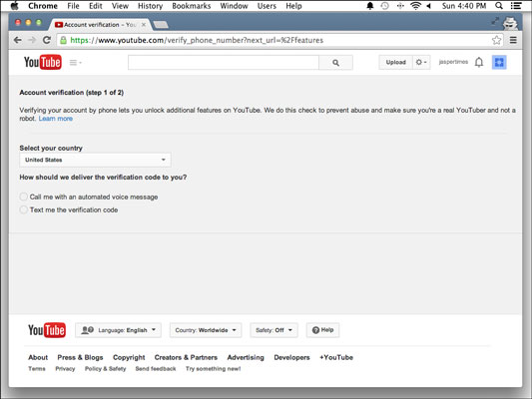Open the Safety: Off dropdown
This screenshot has width=532, height=399.
coord(273,330)
